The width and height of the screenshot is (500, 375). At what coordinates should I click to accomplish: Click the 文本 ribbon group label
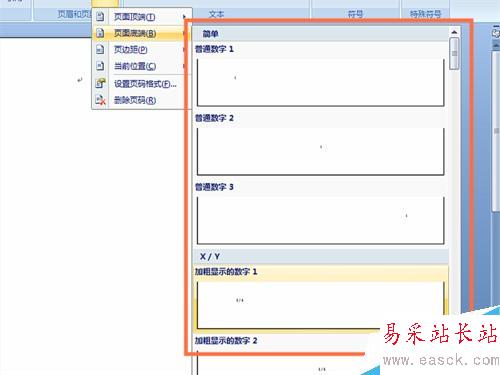tap(216, 14)
